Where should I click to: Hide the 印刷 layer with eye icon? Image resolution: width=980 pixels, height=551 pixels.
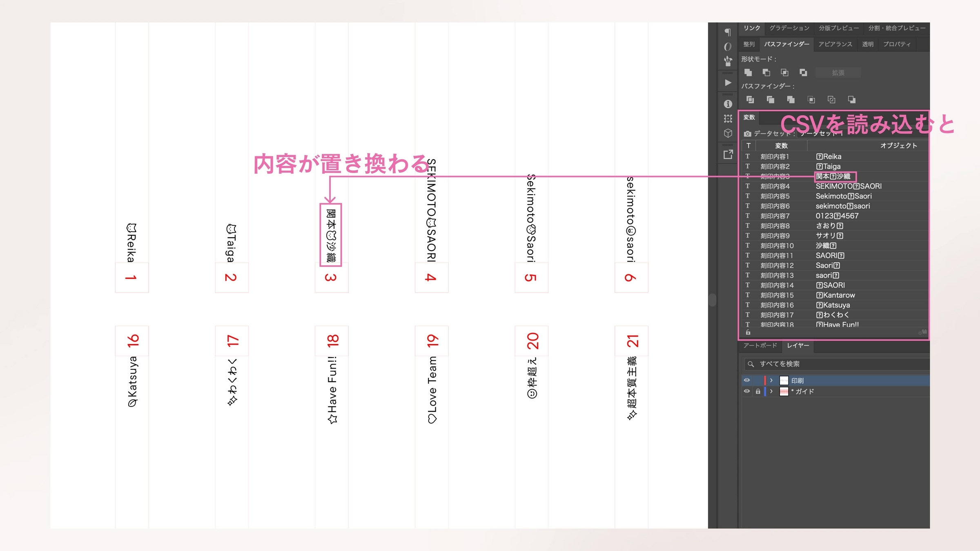click(x=747, y=380)
